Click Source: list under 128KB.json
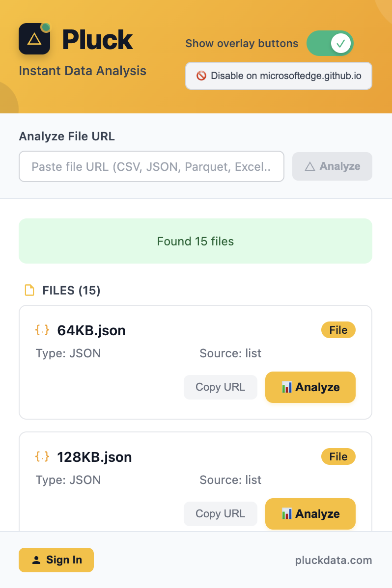Screen dimensions: 392x588 pyautogui.click(x=230, y=480)
